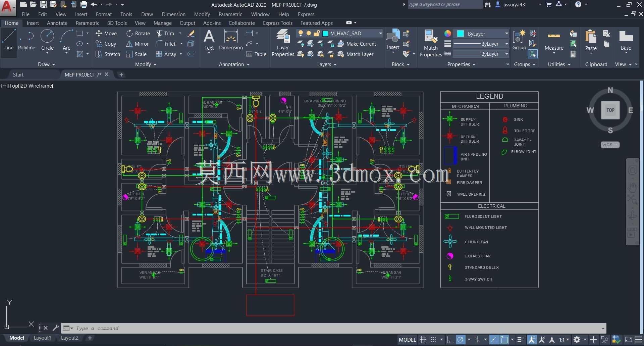Select the Dimension tool
This screenshot has height=346, width=644.
pyautogui.click(x=231, y=40)
